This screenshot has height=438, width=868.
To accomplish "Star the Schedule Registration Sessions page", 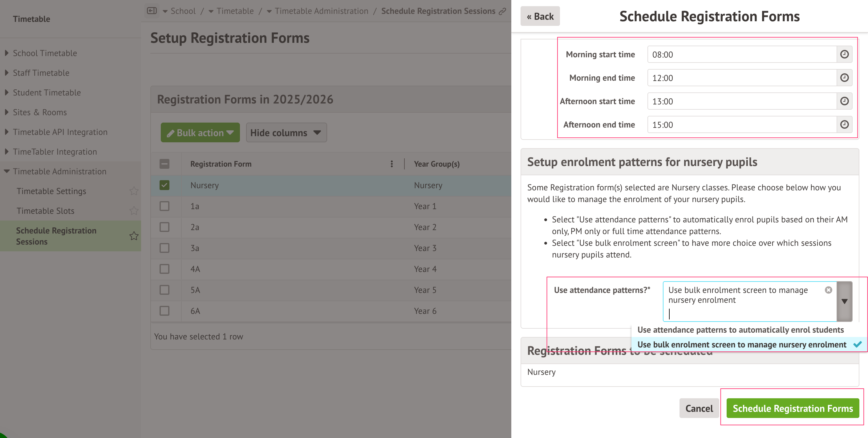I will (134, 236).
